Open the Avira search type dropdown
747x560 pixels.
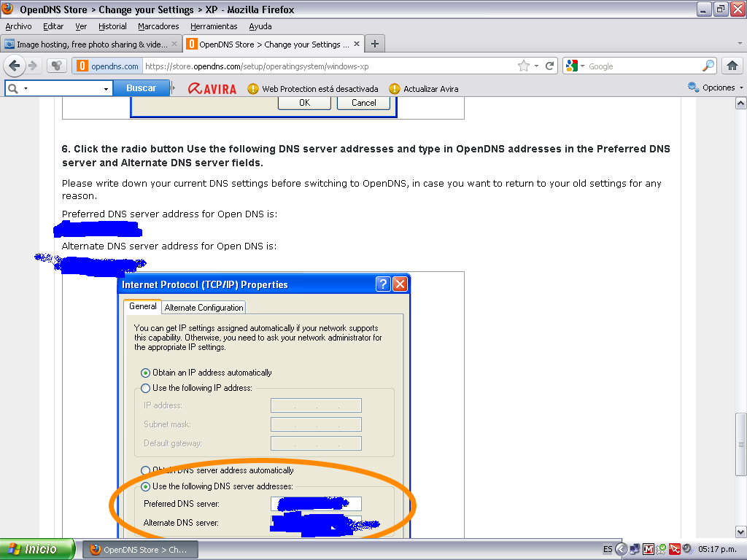click(x=26, y=88)
